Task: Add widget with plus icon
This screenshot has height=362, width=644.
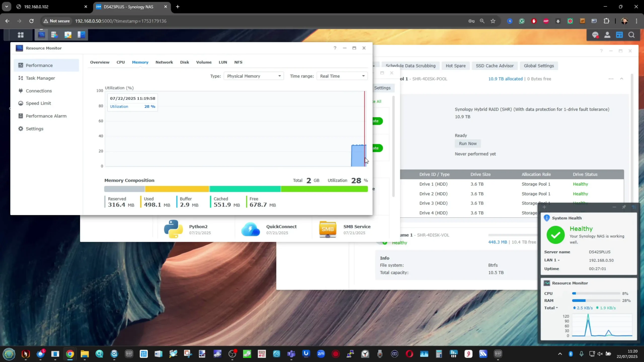Action: [x=544, y=207]
